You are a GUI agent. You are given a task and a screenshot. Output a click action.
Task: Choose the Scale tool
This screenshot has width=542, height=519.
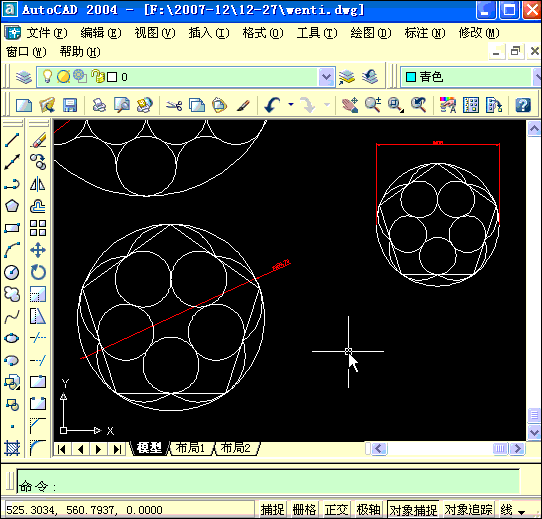coord(38,294)
